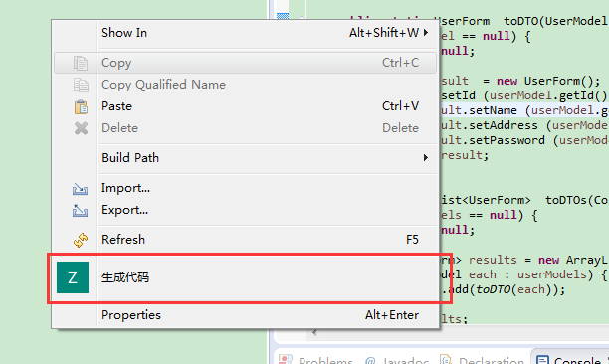
Task: Select Delete in the context menu
Action: (x=245, y=128)
